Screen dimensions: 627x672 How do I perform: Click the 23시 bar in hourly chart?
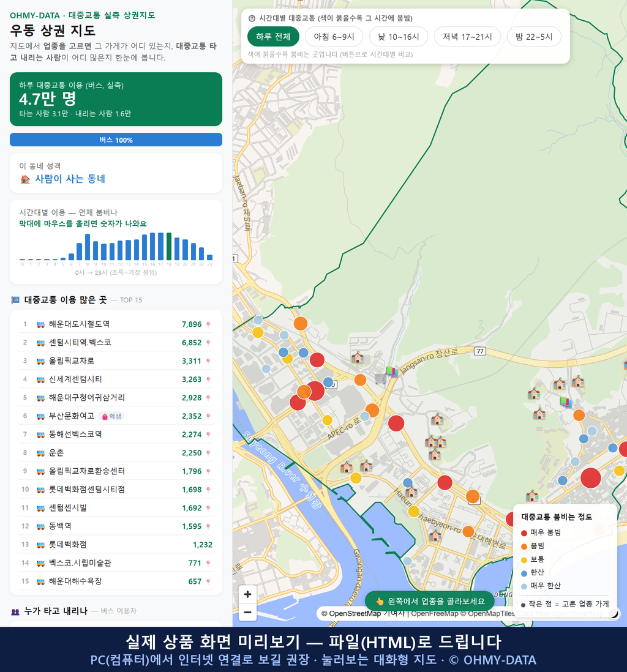(x=210, y=258)
